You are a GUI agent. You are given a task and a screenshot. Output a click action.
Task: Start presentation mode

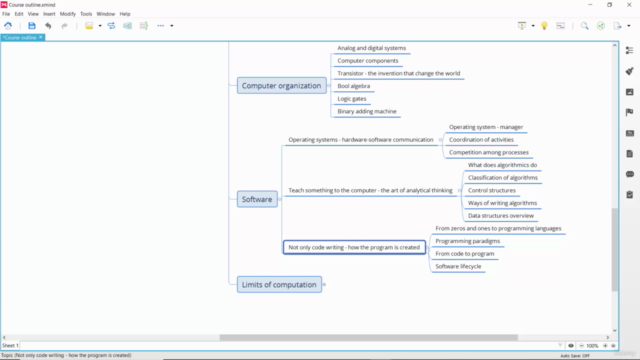click(522, 26)
